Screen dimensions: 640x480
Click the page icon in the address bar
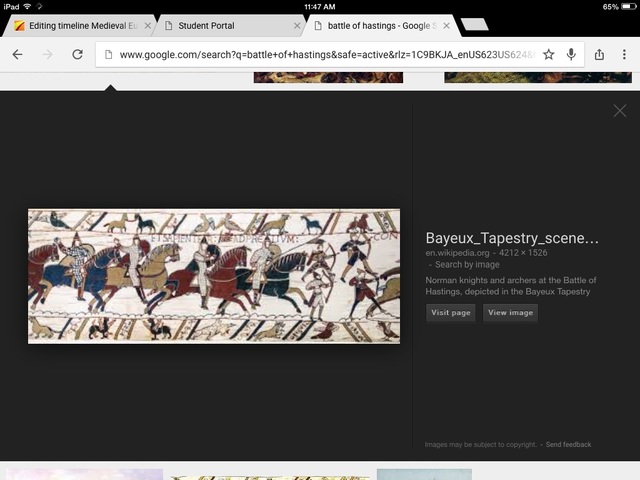coord(108,54)
